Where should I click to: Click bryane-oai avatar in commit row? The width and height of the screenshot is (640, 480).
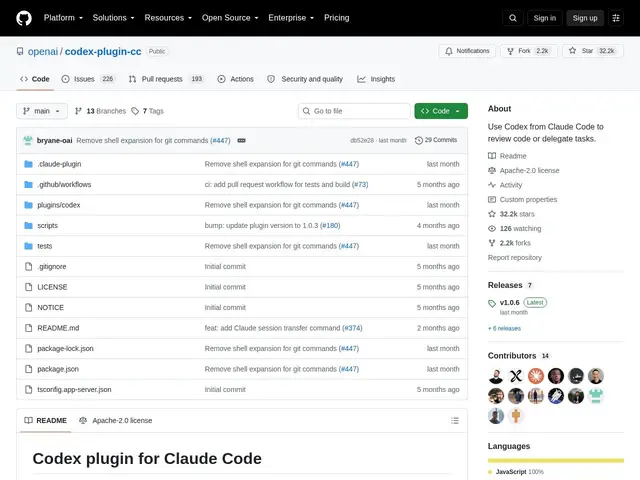[x=28, y=140]
